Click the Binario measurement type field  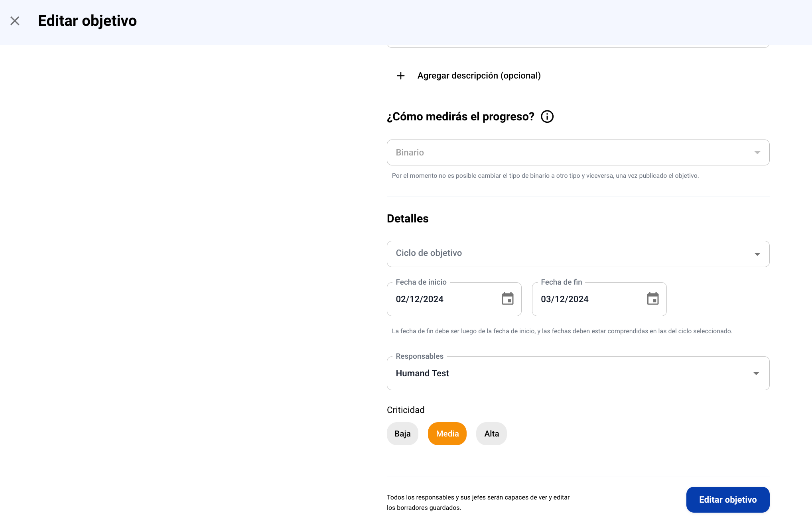coord(410,153)
